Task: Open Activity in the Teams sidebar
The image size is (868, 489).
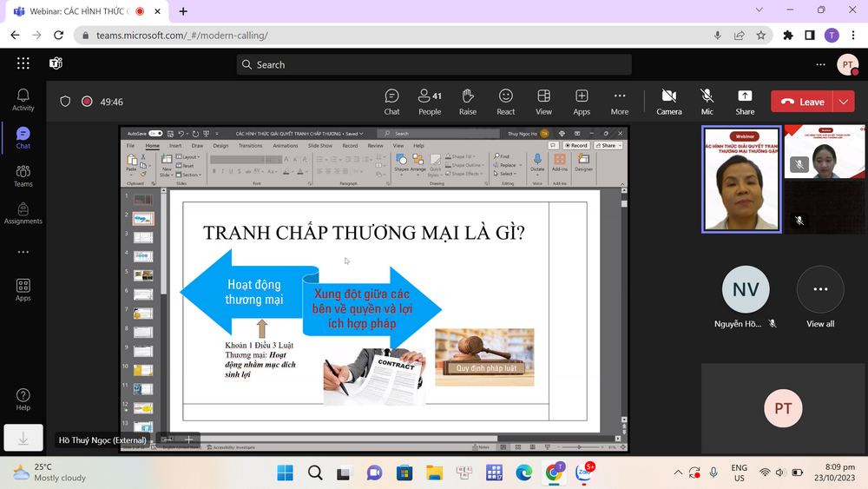Action: click(23, 100)
